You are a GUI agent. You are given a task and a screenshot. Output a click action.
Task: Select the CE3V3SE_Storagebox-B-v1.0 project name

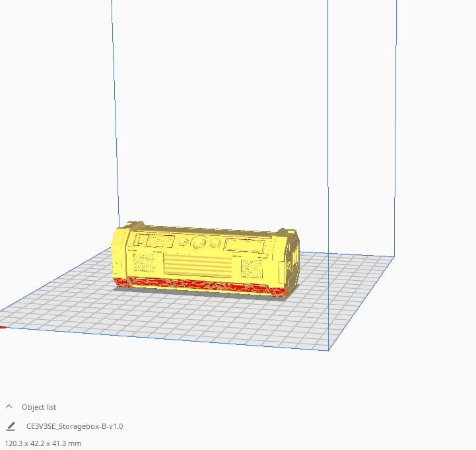75,426
